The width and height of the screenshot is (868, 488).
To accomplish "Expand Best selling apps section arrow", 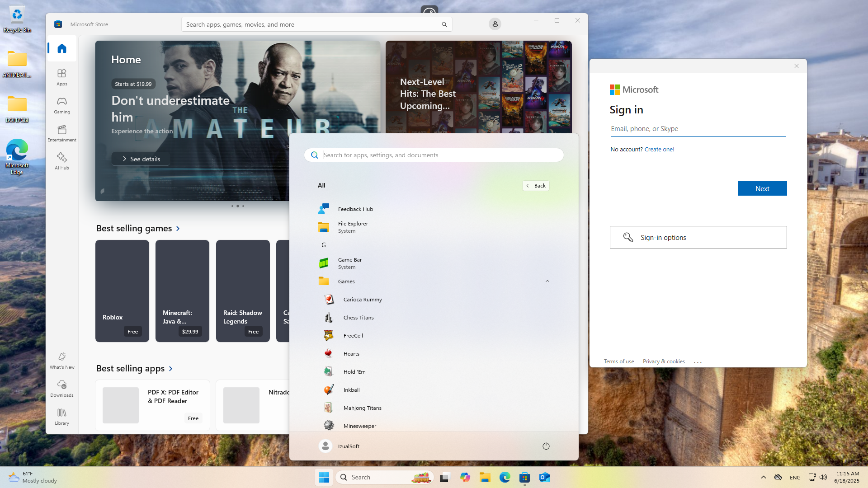I will click(170, 369).
